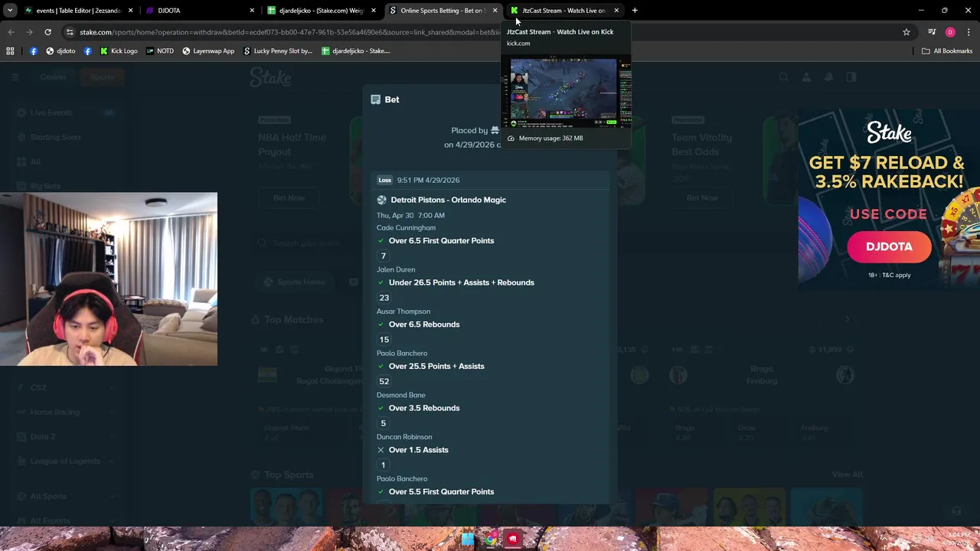Click the webcam overlay video
This screenshot has height=551, width=980.
click(109, 279)
